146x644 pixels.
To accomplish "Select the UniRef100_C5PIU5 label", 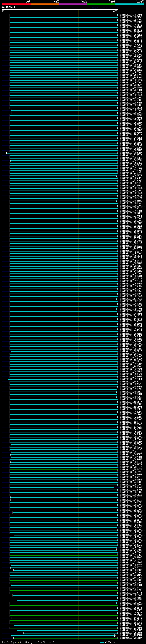I will point(131,67).
